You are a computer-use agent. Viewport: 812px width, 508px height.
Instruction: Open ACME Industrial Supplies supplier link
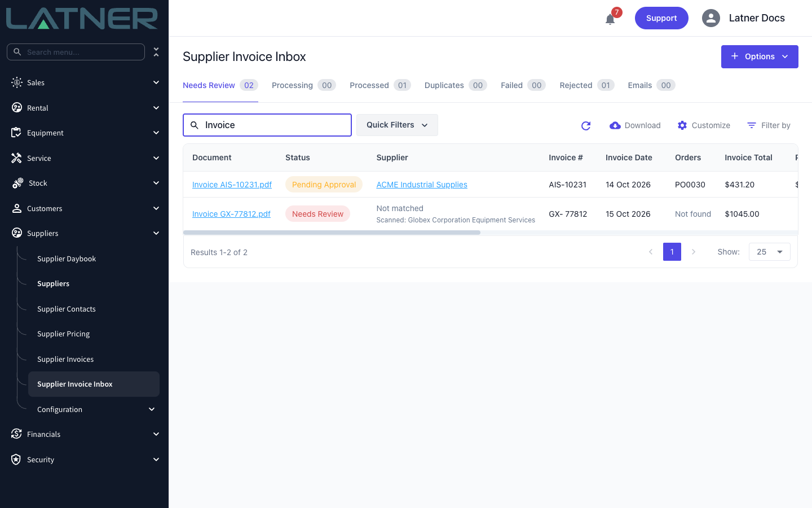click(x=422, y=185)
